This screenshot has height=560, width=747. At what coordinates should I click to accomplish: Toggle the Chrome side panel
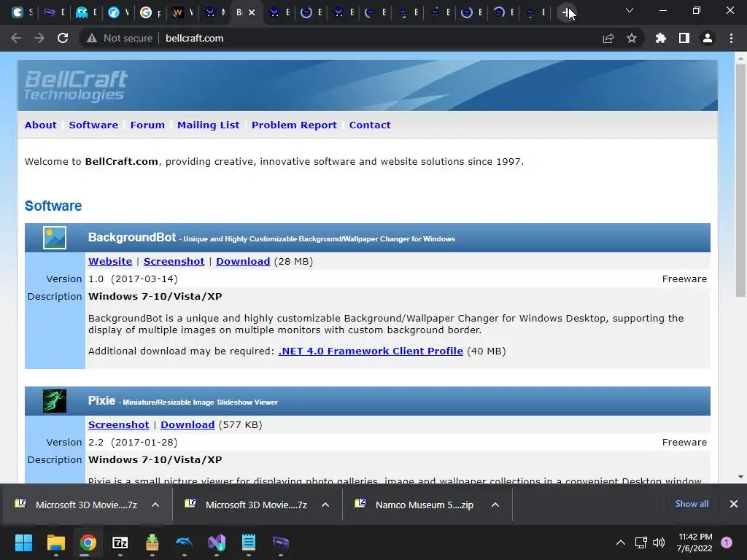684,38
